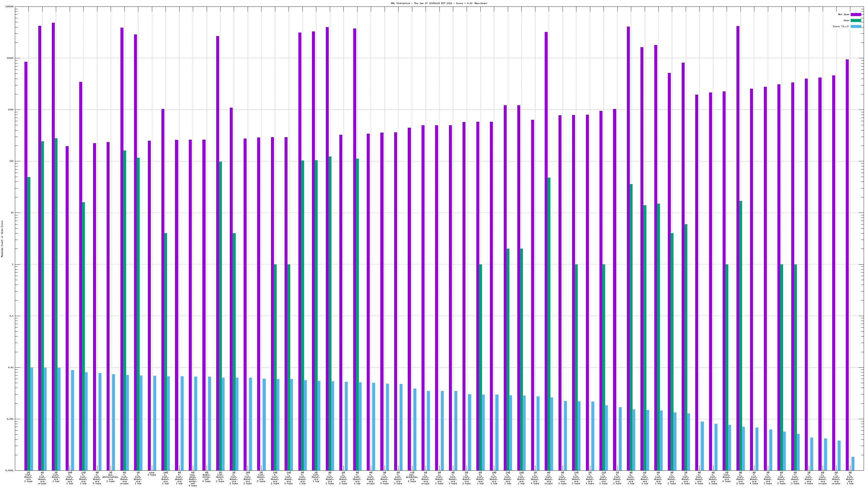Viewport: 868px width, 488px height.
Task: Click the 'ips.whitelisted.org 2 hops' x-axis label
Action: pyautogui.click(x=110, y=477)
